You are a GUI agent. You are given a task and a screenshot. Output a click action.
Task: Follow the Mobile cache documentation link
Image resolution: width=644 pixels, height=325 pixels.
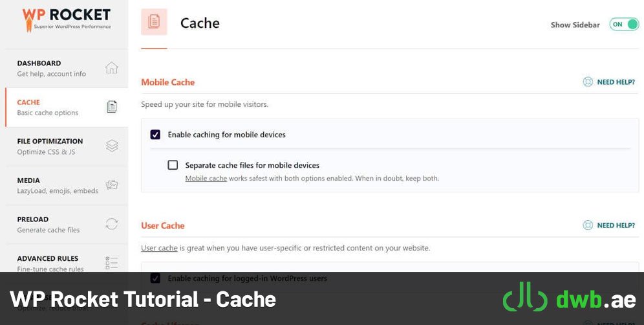206,179
